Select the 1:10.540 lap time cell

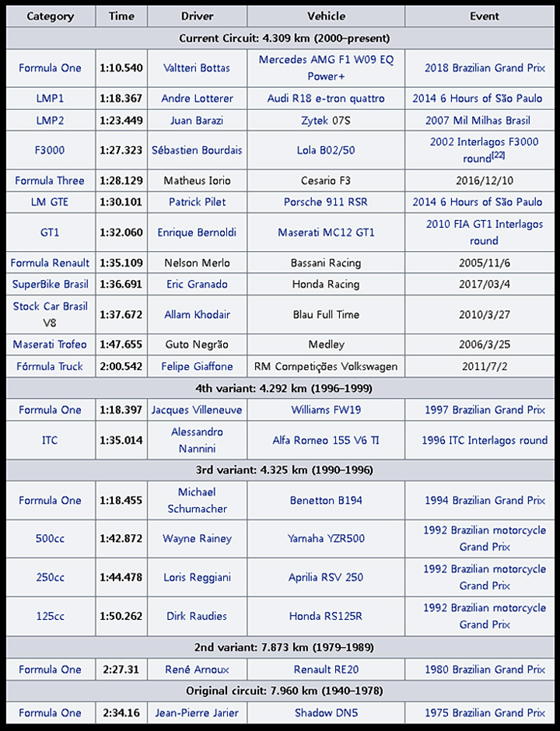point(121,68)
